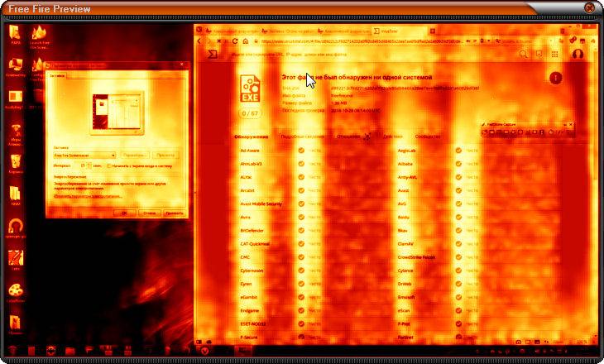Viewport: 604px width, 364px height.
Task: Click the Просмотр button
Action: (x=165, y=156)
